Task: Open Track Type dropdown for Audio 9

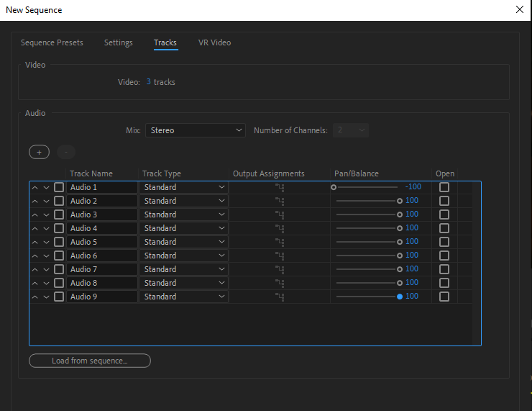Action: (x=183, y=297)
